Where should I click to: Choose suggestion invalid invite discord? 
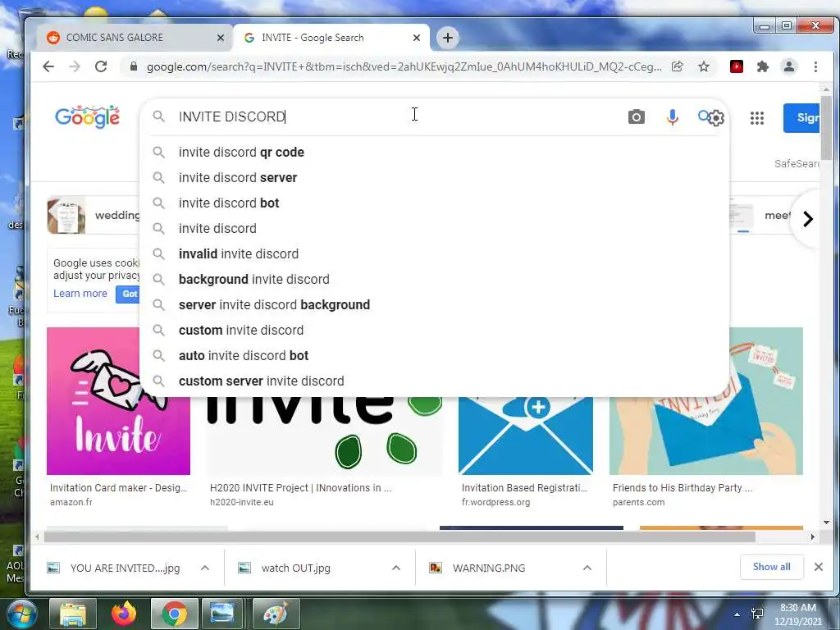click(x=434, y=254)
